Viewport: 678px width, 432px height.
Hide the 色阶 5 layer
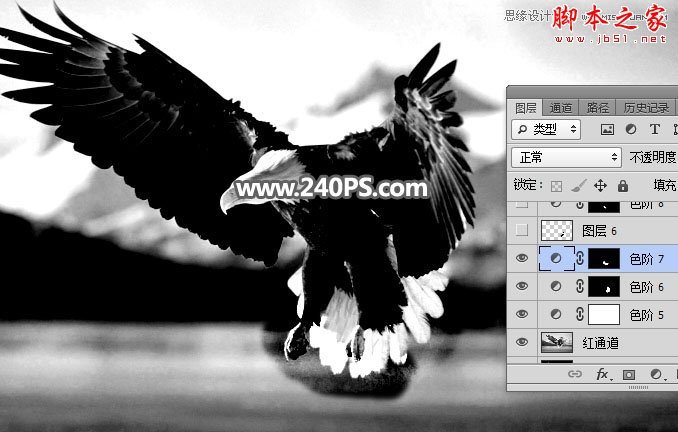coord(522,314)
